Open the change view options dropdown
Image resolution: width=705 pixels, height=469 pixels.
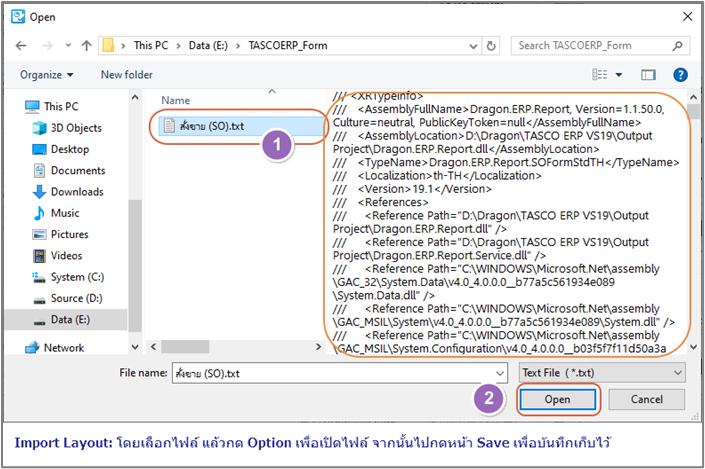[x=617, y=74]
